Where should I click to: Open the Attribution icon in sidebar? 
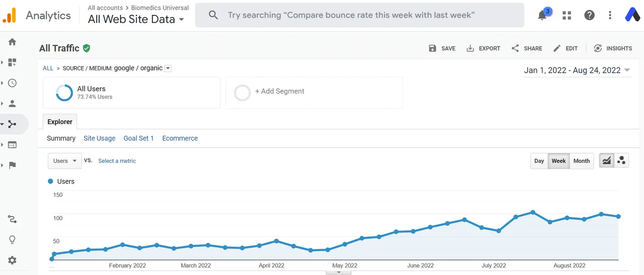click(12, 219)
